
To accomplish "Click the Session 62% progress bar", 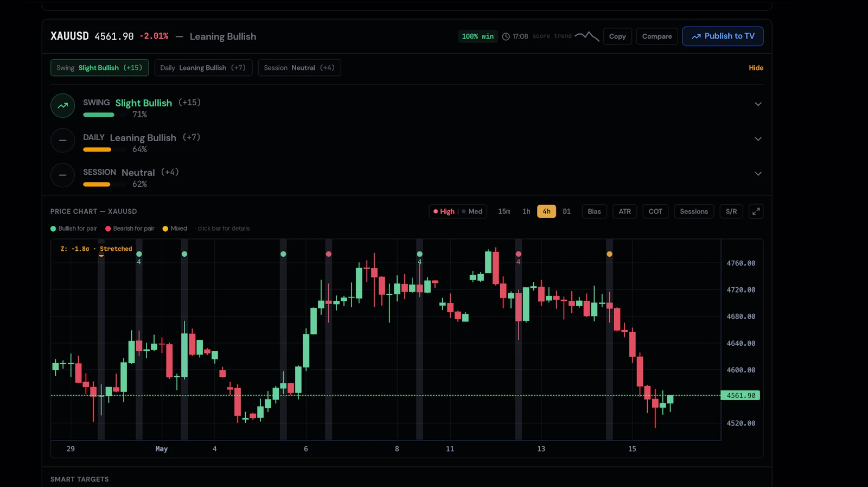I will coord(105,184).
